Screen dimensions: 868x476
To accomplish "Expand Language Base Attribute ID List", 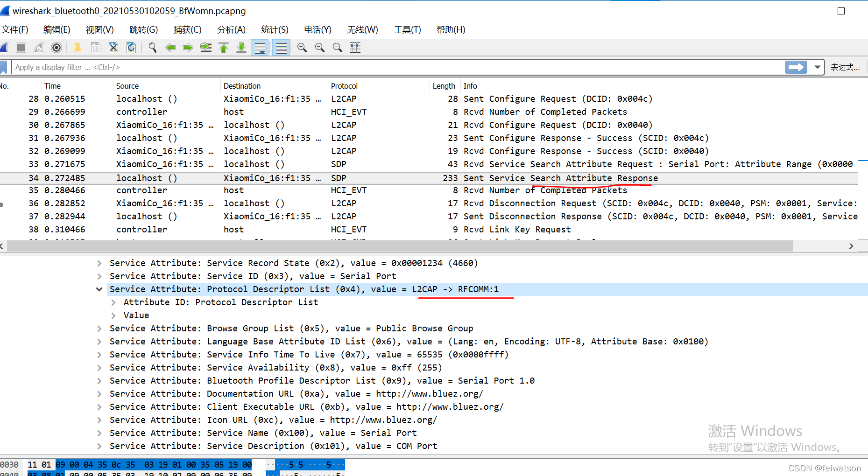I will [99, 342].
